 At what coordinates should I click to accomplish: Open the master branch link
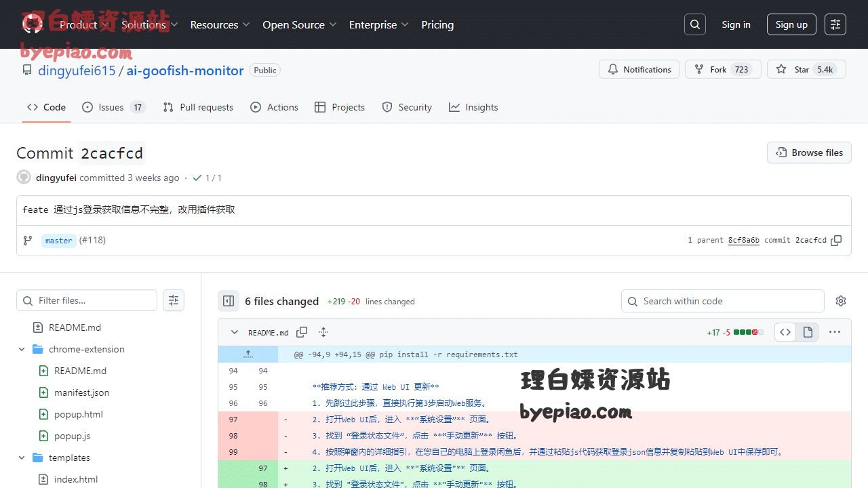coord(58,241)
